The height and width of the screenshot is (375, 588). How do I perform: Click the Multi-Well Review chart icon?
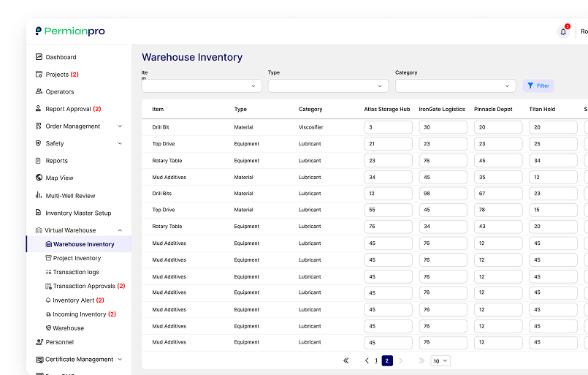(x=39, y=195)
